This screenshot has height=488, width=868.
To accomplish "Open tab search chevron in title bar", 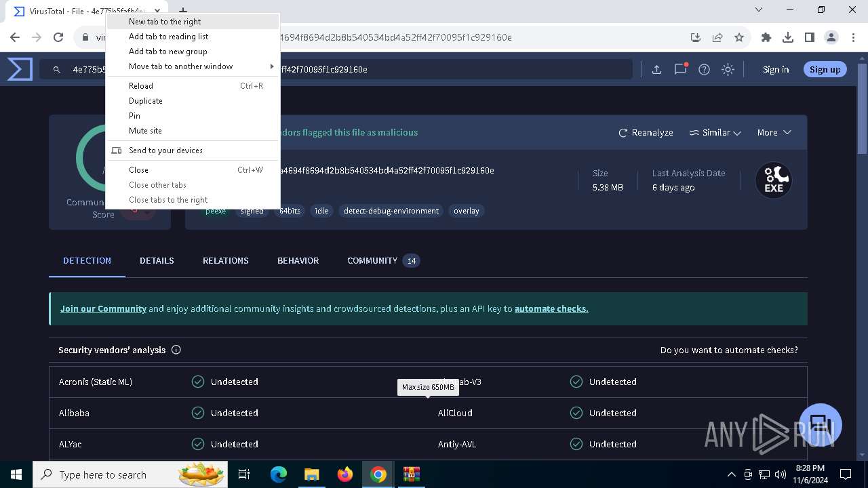I will (x=759, y=10).
